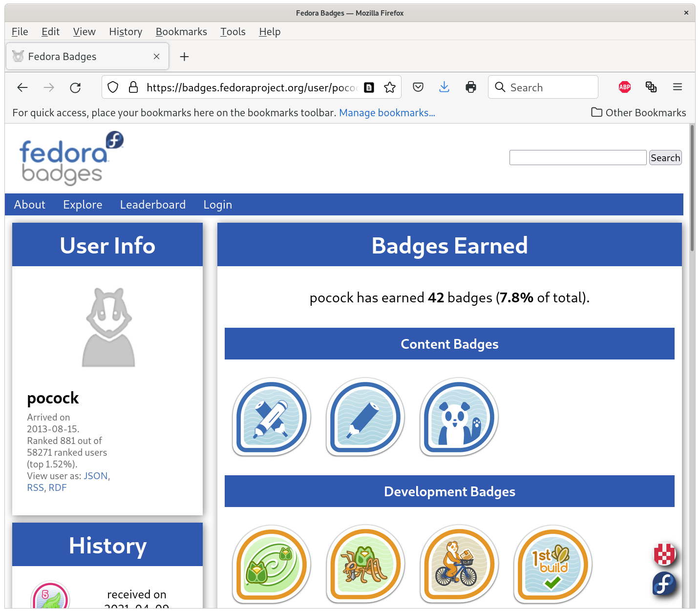Open a new tab with the plus button

[184, 57]
